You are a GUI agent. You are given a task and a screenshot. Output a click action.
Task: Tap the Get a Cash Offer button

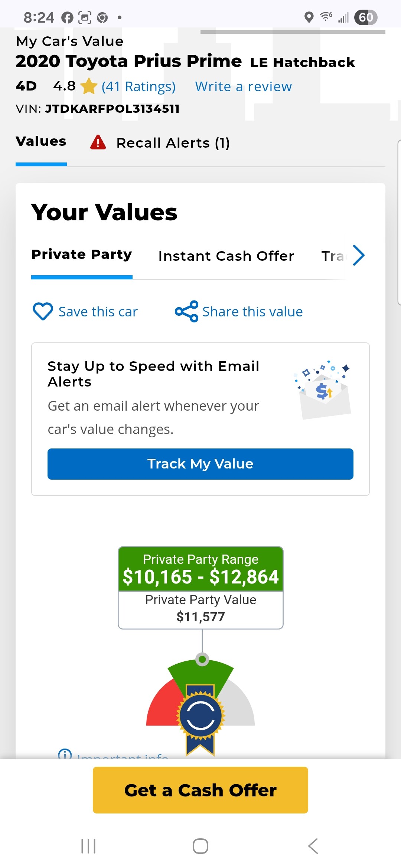point(200,790)
